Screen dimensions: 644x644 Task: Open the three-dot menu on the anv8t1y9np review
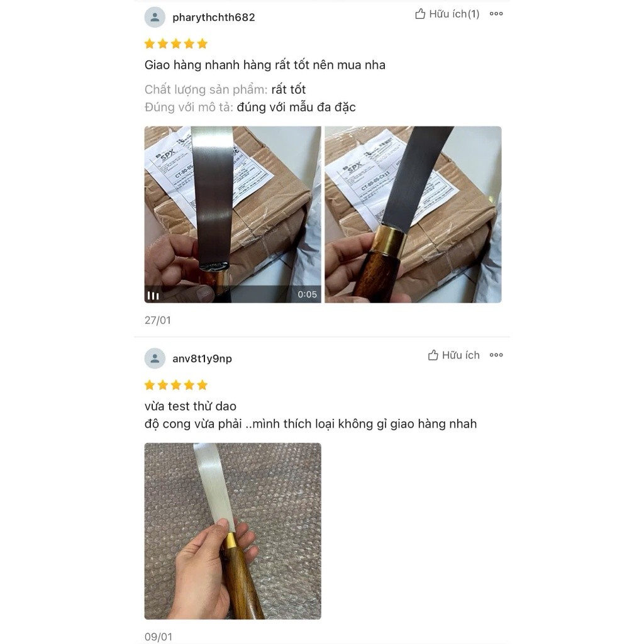[496, 355]
